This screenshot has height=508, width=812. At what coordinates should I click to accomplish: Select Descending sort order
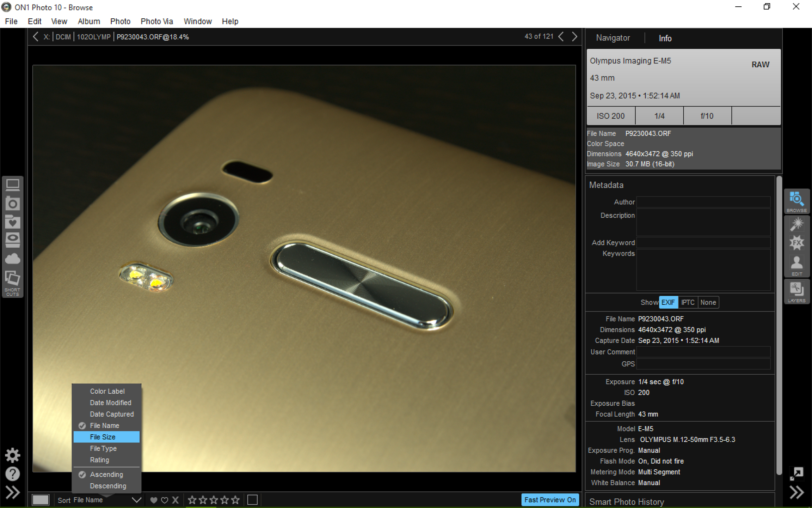(x=108, y=486)
